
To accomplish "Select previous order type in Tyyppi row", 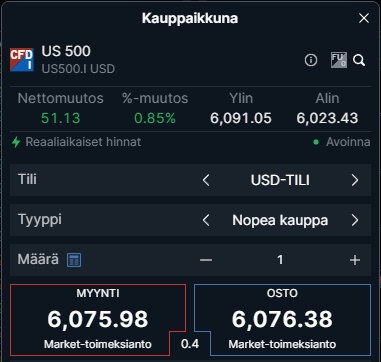I will click(x=206, y=220).
